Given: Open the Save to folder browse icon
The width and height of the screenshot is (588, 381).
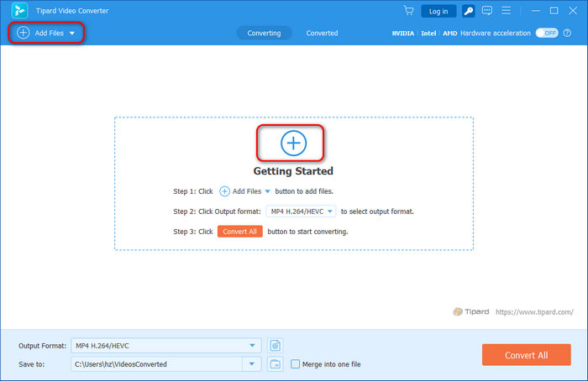Looking at the screenshot, I should coord(276,364).
